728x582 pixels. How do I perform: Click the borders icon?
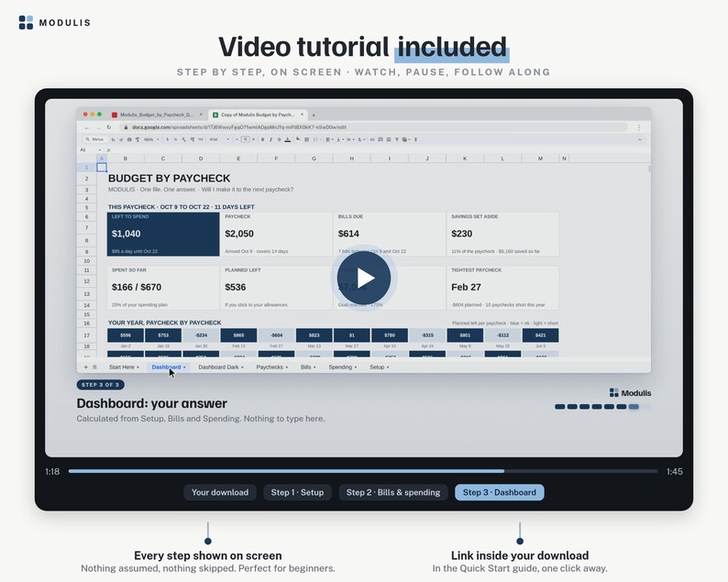(306, 139)
